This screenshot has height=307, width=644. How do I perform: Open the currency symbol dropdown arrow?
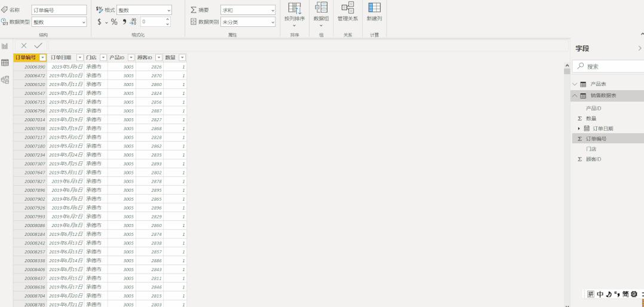[106, 23]
